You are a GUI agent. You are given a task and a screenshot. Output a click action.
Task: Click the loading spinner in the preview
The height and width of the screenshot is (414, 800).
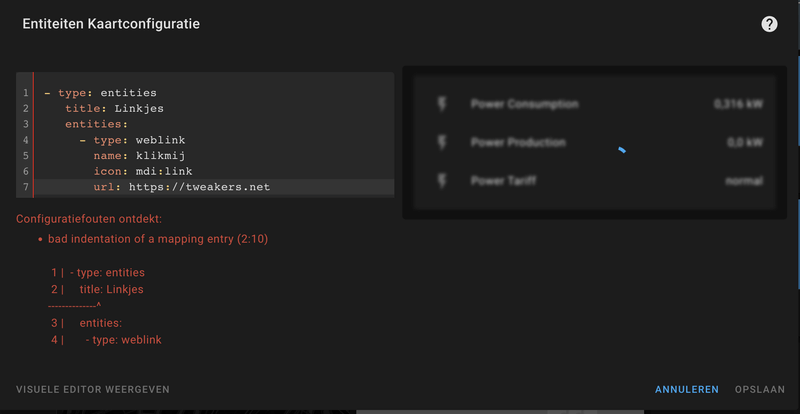point(622,150)
